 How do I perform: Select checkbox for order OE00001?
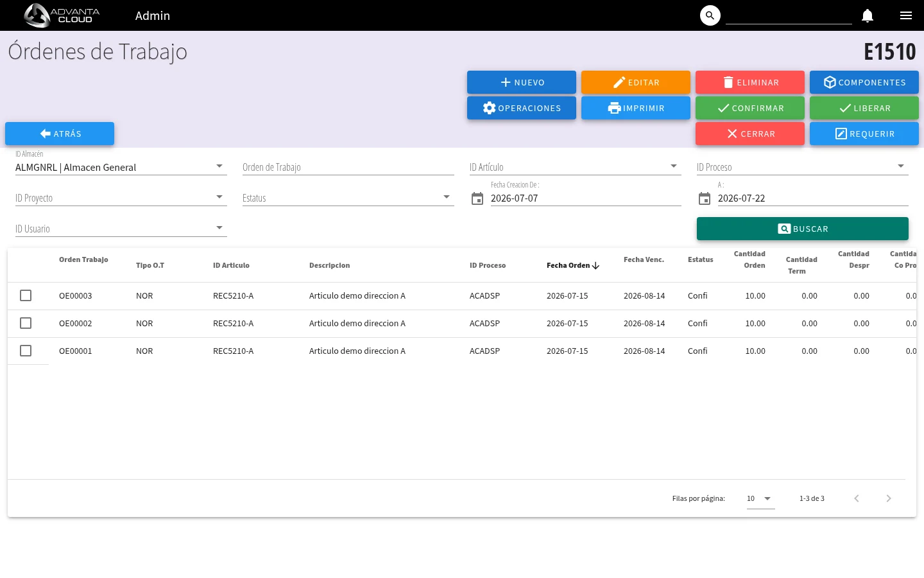26,351
